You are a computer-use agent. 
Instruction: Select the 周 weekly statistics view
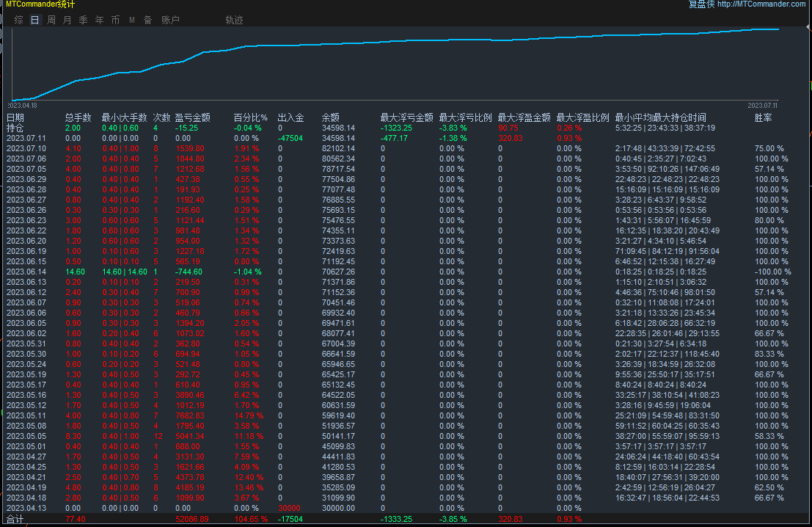(50, 20)
